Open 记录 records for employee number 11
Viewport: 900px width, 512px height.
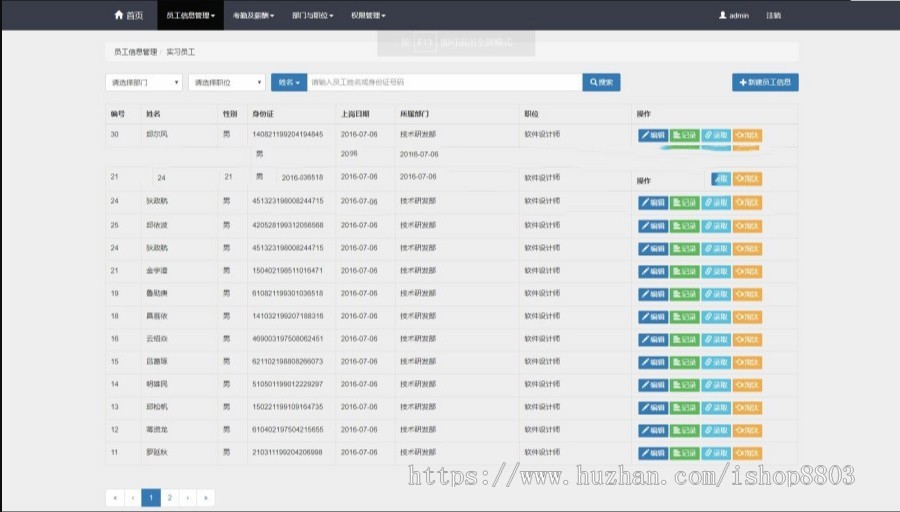(685, 453)
